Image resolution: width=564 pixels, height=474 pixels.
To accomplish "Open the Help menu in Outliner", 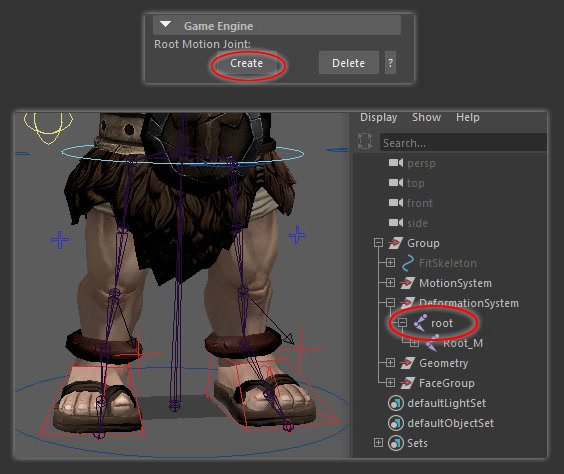I will [468, 117].
